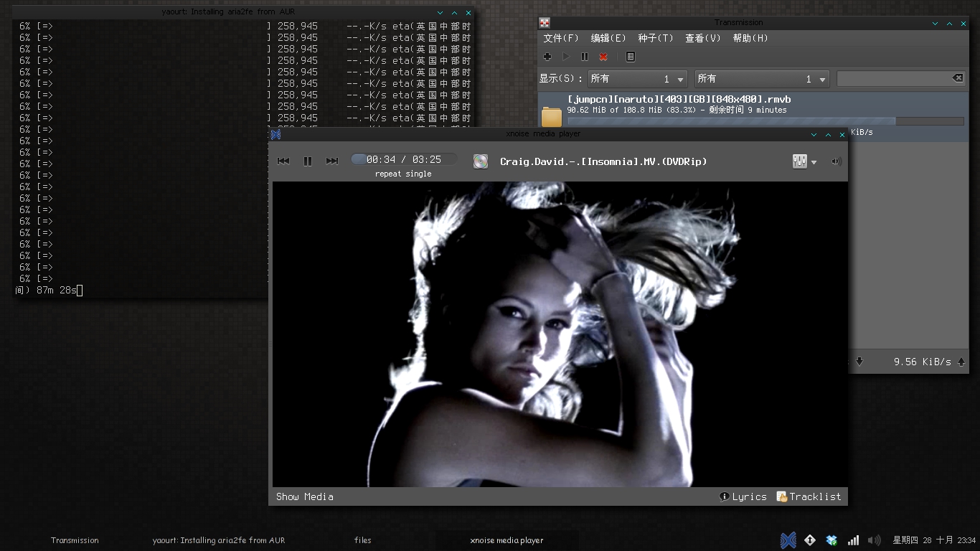980x551 pixels.
Task: Click the xnoise volume speaker icon
Action: 836,161
